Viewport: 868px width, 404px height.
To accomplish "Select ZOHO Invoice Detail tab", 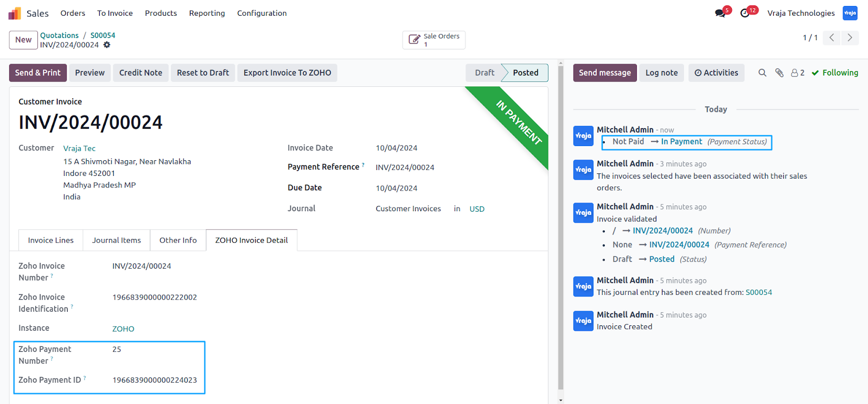I will [x=251, y=240].
